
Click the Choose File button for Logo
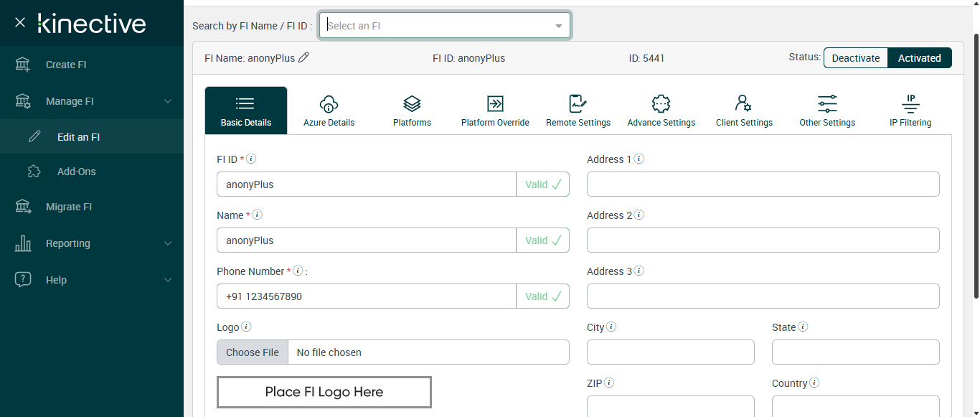coord(253,352)
